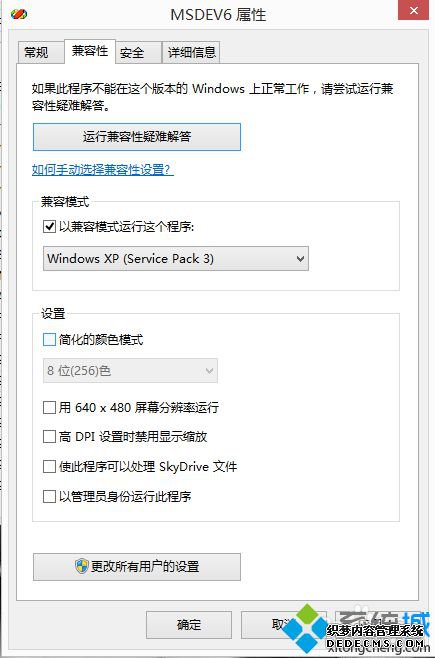Viewport: 435px width, 658px height.
Task: Select the 兼容性 tab
Action: pyautogui.click(x=90, y=51)
